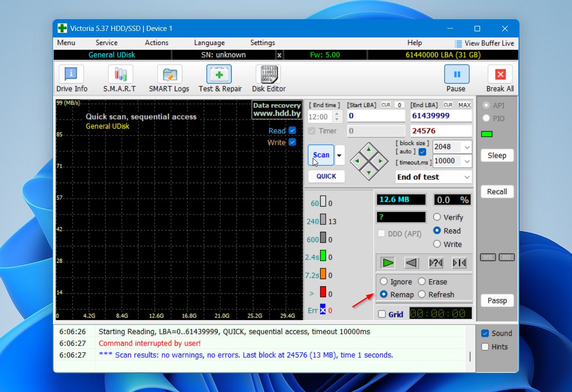Screen dimensions: 572x392
Task: Toggle the auto block size checkbox
Action: pos(422,152)
